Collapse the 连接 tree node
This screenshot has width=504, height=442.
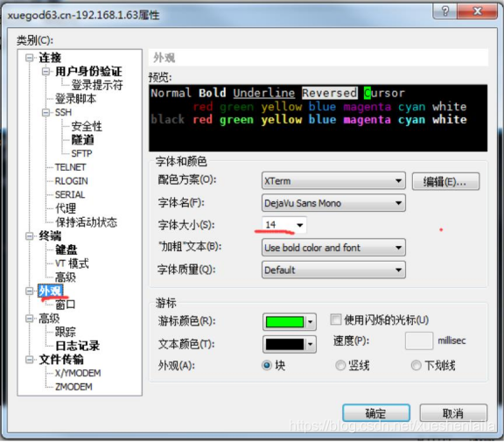29,58
